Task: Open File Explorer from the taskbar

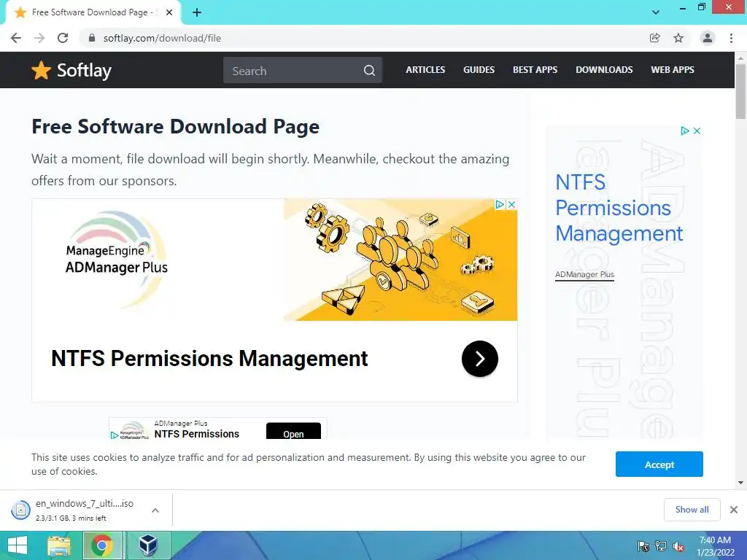Action: pos(58,545)
